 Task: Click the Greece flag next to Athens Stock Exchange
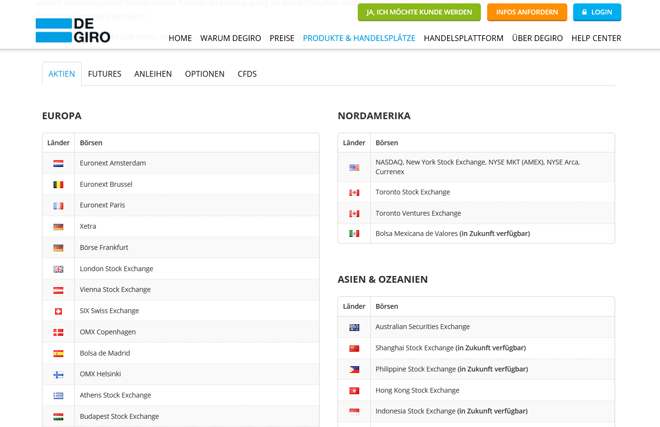(x=59, y=395)
